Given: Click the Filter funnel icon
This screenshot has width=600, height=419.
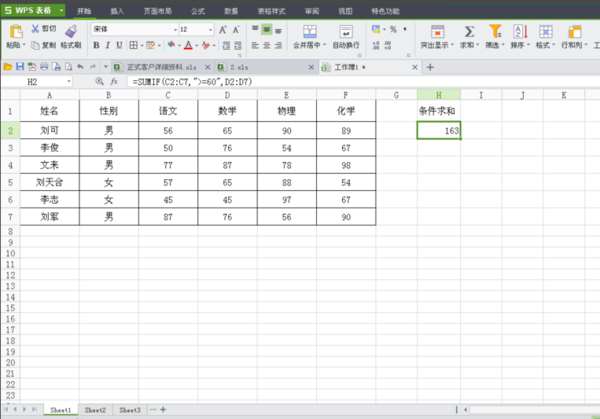Looking at the screenshot, I should 495,31.
